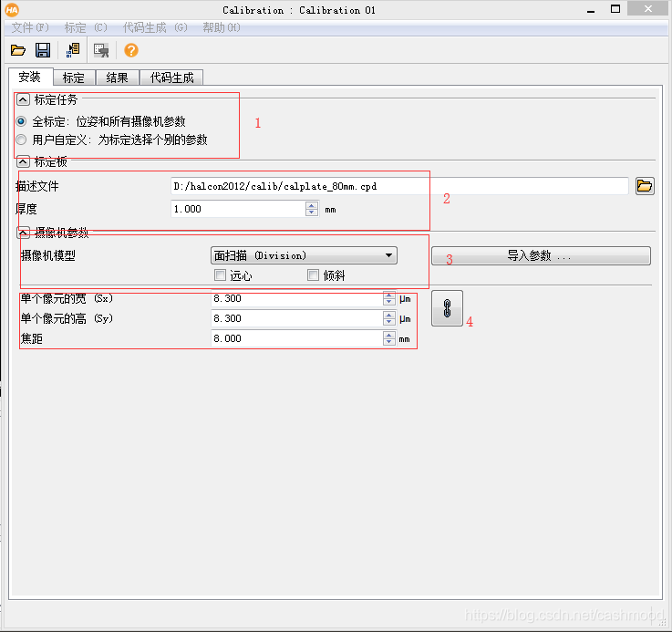Collapse the 标定任务 section

tap(23, 100)
